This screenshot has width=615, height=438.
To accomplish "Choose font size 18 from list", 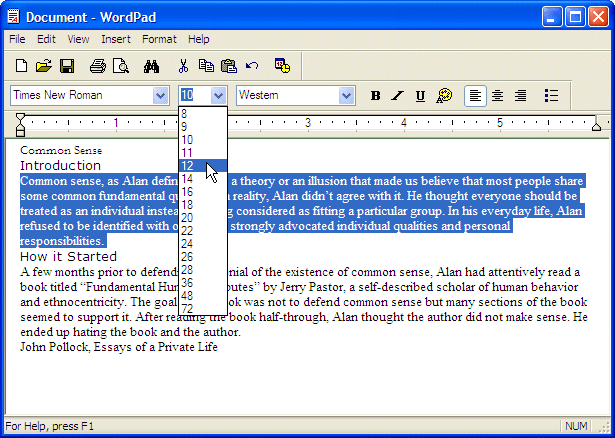I will [x=203, y=205].
